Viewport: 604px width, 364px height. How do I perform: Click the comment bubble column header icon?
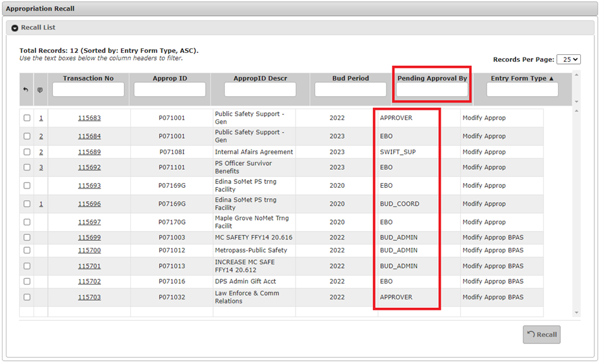point(40,90)
